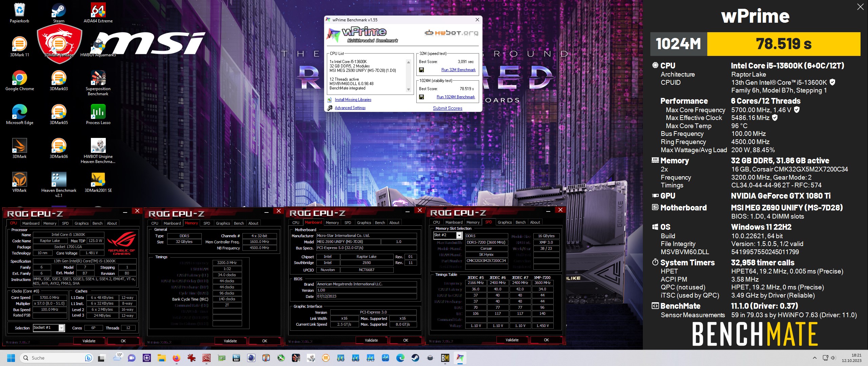
Task: Select Memory tab in third CPU-Z window
Action: 332,223
